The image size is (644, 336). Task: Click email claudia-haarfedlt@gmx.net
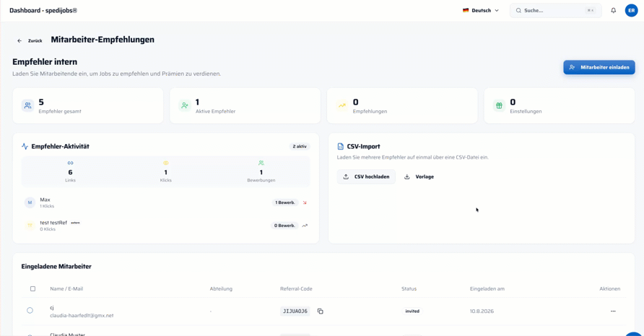tap(82, 316)
